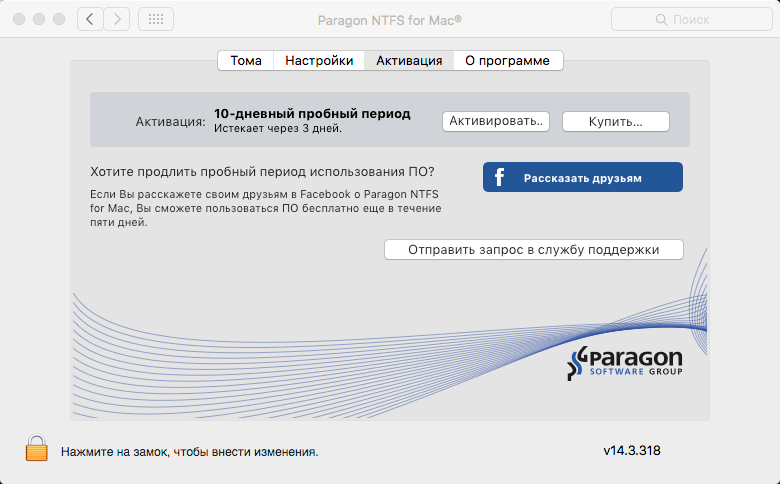The image size is (780, 484).
Task: Click the Купить button
Action: [x=616, y=121]
